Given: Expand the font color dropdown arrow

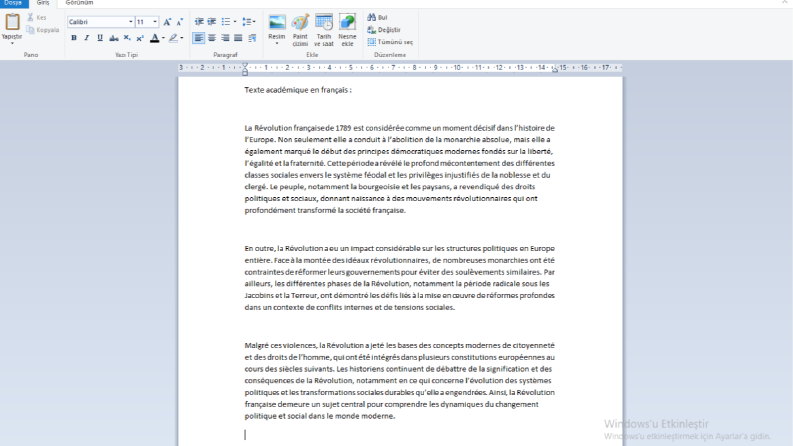Looking at the screenshot, I should (163, 38).
